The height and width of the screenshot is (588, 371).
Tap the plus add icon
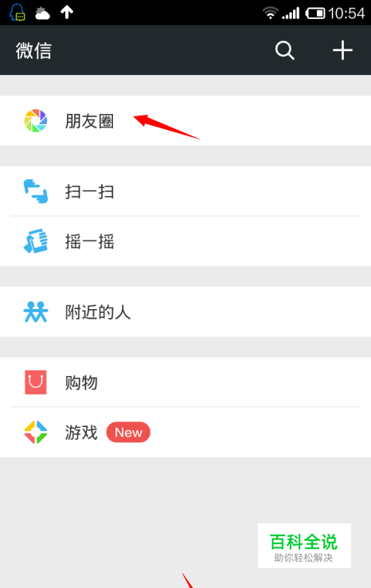[342, 50]
